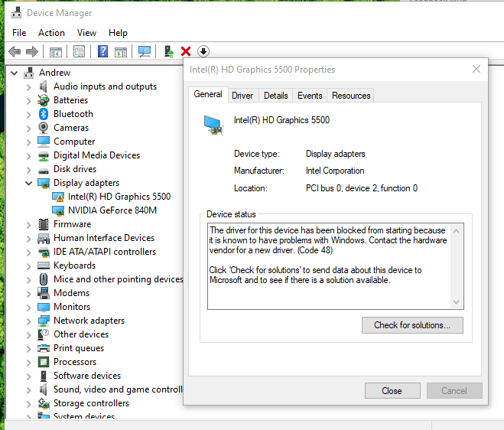
Task: Open the Action menu
Action: (x=51, y=33)
